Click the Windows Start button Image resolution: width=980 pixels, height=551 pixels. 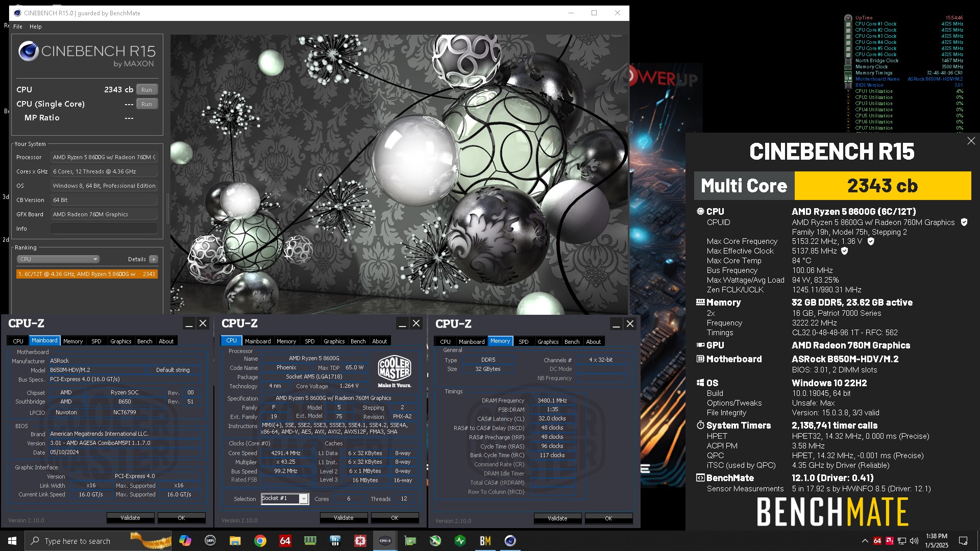(12, 541)
